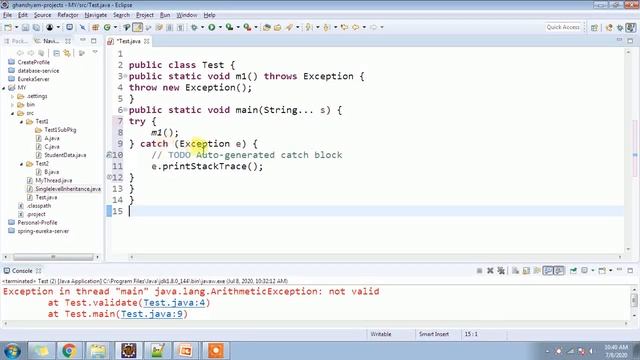640x360 pixels.
Task: Open SinglelevelInheritance.java in Navigator
Action: (x=67, y=189)
